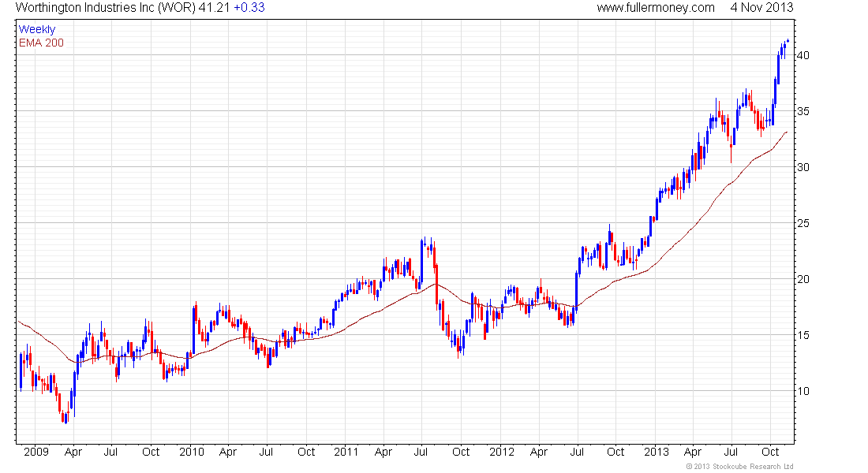
Task: Click the 2012 year label on time axis
Action: 502,452
